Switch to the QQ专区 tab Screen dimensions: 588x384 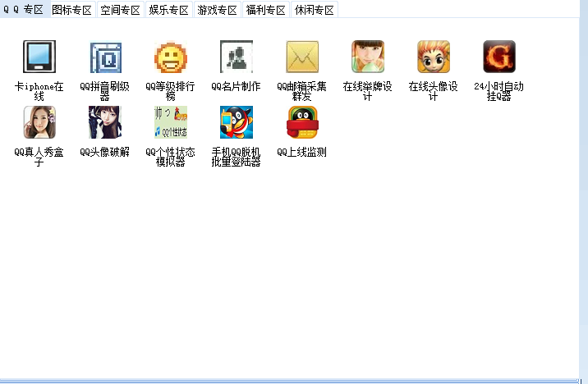pyautogui.click(x=23, y=10)
